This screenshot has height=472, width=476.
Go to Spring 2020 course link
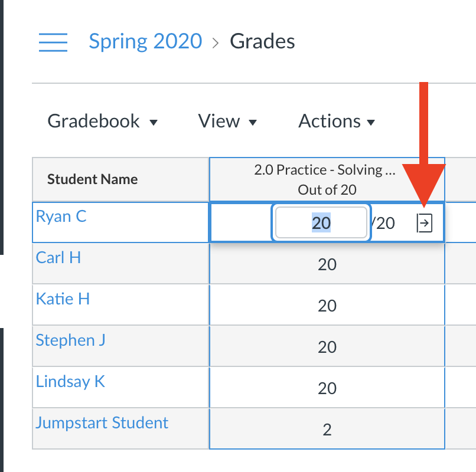(x=145, y=41)
